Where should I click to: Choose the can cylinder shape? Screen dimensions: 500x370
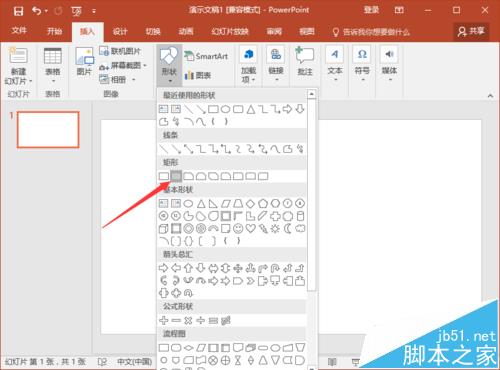pyautogui.click(x=300, y=216)
